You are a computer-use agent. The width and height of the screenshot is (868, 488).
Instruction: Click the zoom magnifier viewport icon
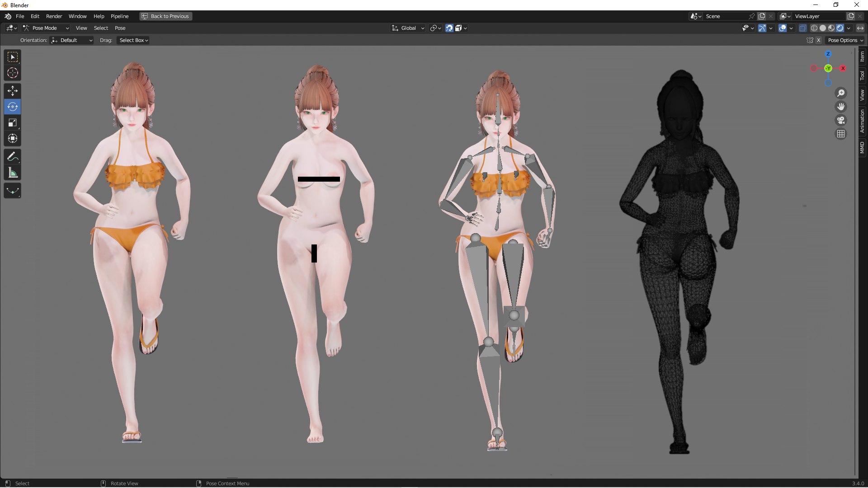tap(841, 93)
